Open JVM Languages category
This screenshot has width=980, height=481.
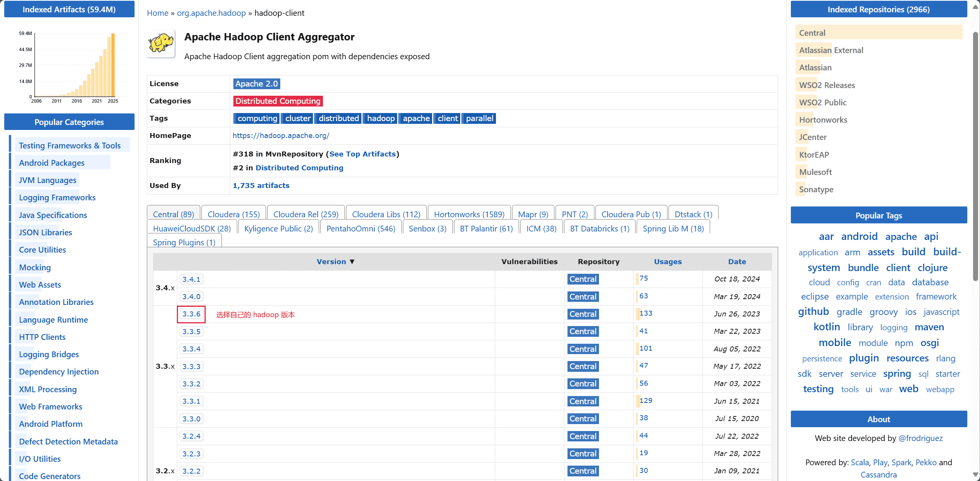[48, 180]
